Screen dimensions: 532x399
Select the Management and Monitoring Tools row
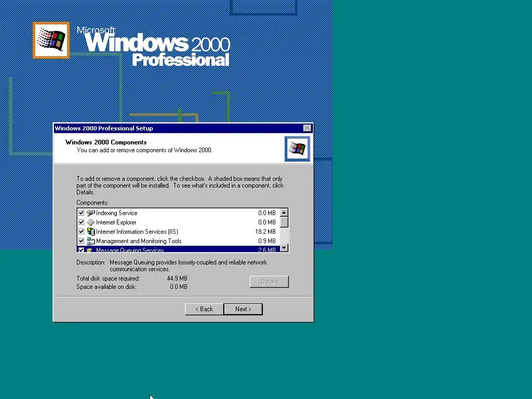click(179, 241)
